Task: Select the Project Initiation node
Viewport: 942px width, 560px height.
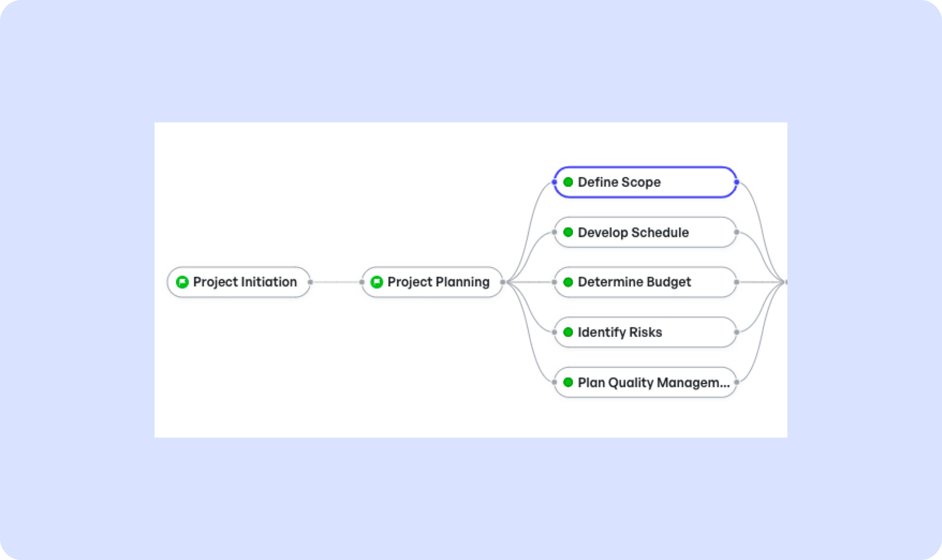Action: 239,282
